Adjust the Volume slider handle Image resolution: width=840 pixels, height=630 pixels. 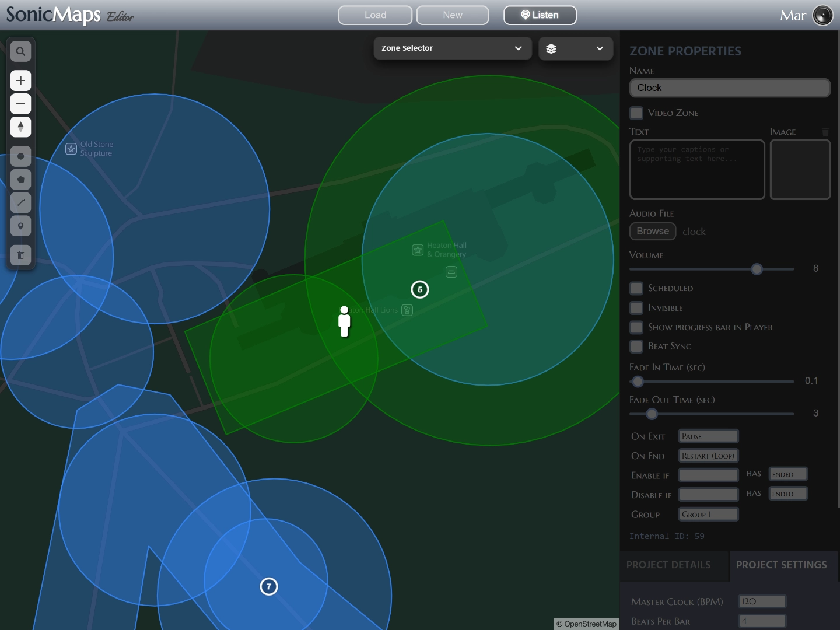coord(757,269)
